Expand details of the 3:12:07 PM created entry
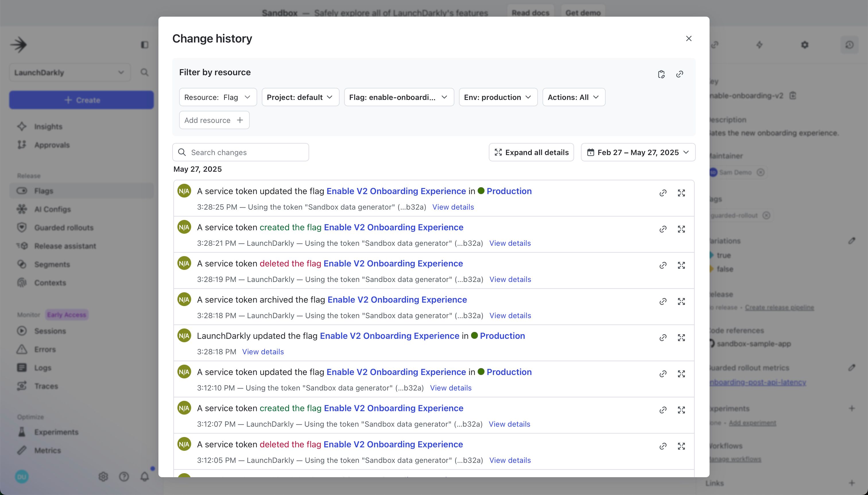The width and height of the screenshot is (868, 495). (x=681, y=410)
